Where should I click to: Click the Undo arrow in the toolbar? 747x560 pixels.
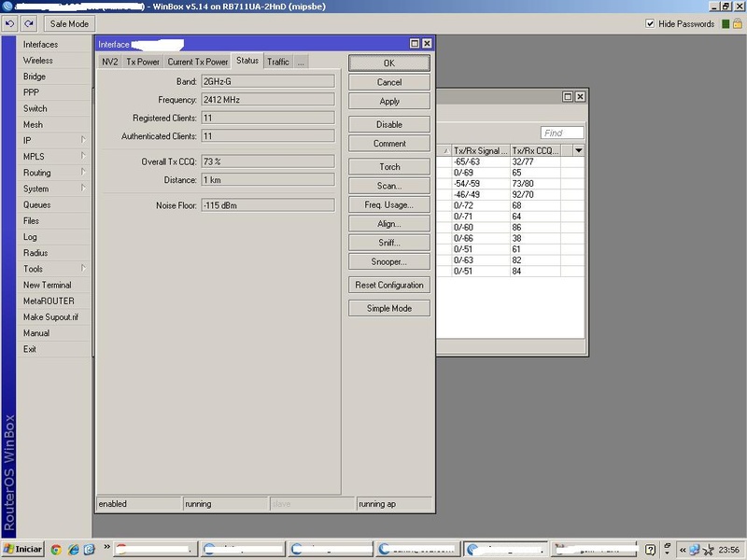[10, 23]
